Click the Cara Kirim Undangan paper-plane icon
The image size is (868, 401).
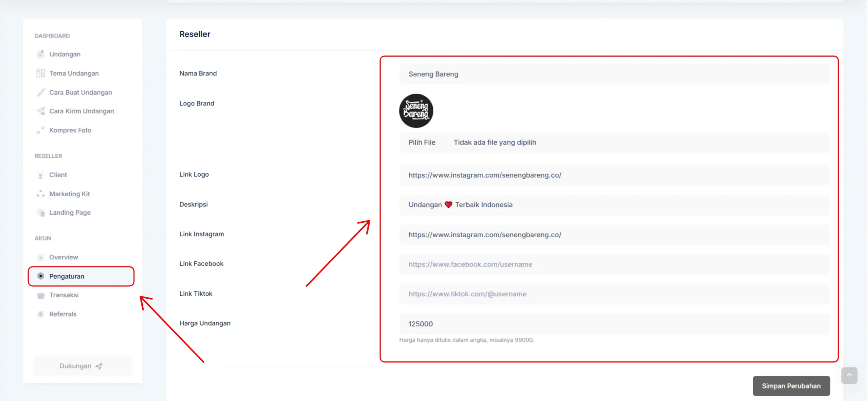tap(41, 111)
